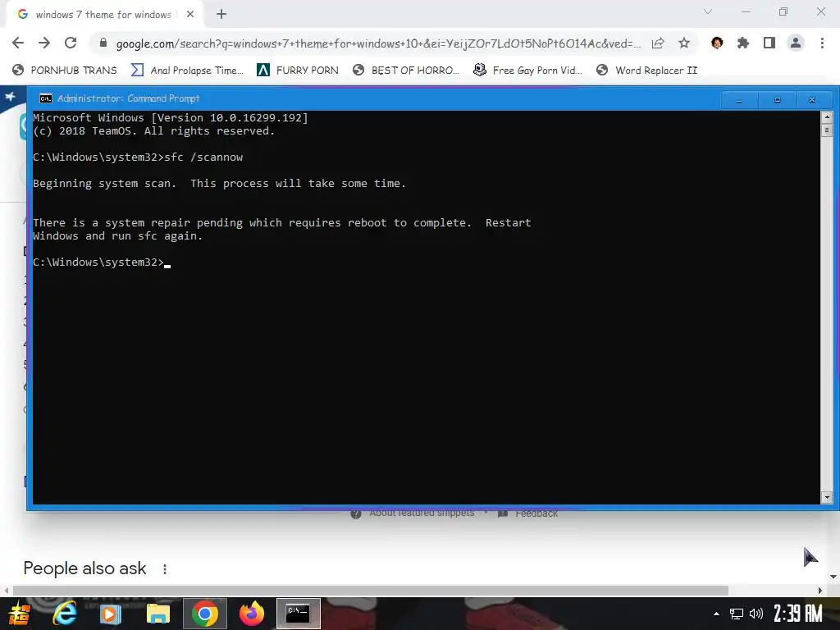840x630 pixels.
Task: Open Chrome three-dot menu
Action: point(822,43)
